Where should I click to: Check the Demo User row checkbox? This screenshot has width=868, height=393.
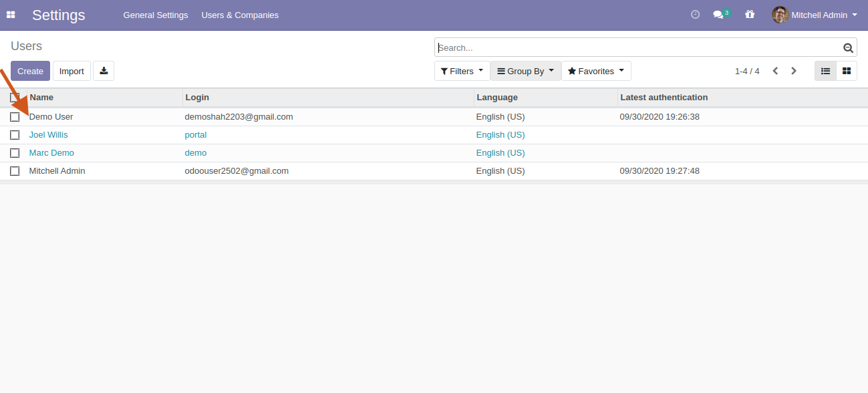(x=15, y=117)
